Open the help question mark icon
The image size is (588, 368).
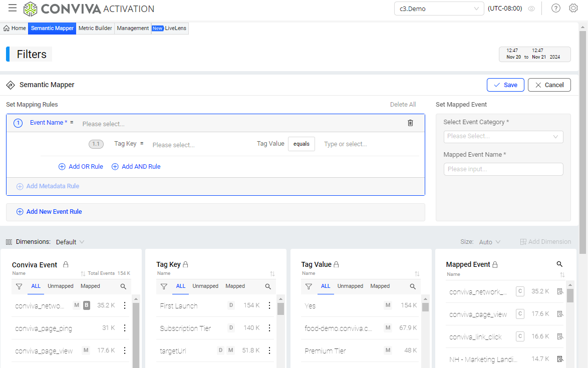[555, 9]
